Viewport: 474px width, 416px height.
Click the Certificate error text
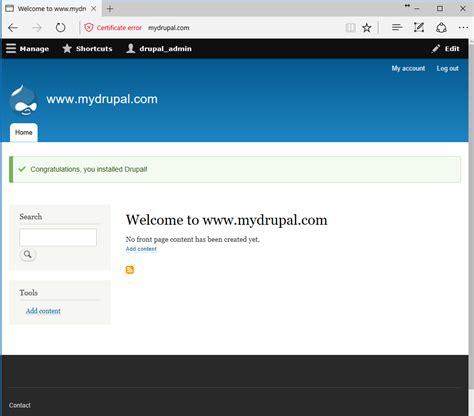pyautogui.click(x=119, y=28)
